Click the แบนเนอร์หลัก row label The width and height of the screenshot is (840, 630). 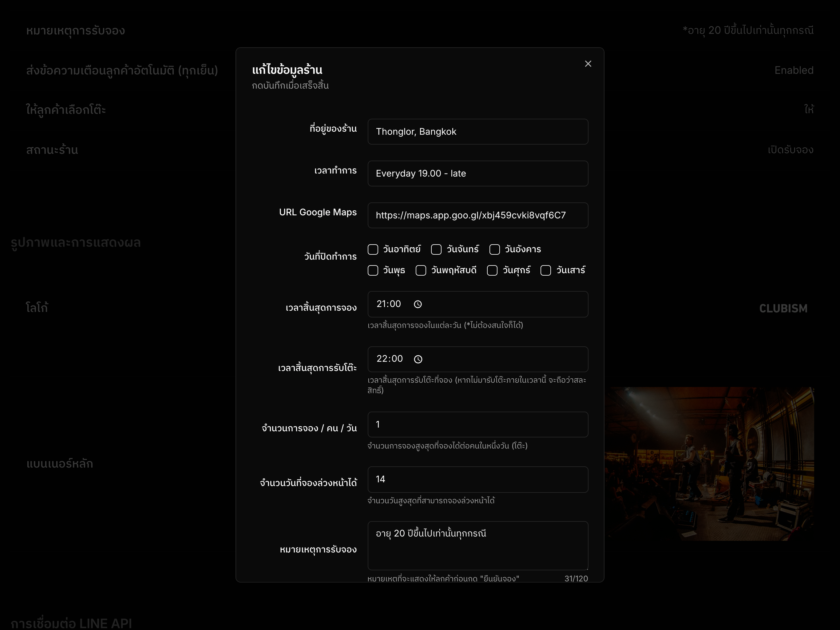[60, 464]
